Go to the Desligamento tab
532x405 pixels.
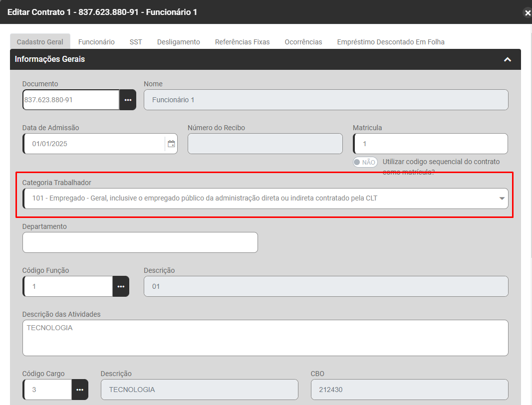[178, 42]
